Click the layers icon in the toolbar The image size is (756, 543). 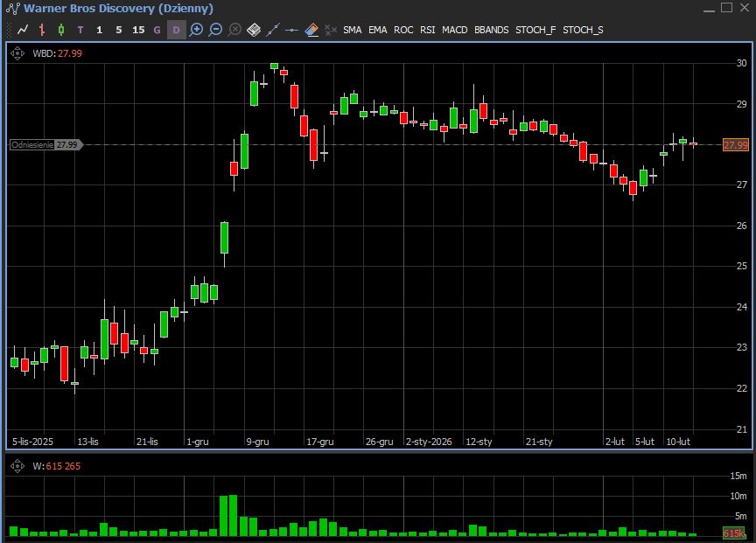click(x=254, y=30)
